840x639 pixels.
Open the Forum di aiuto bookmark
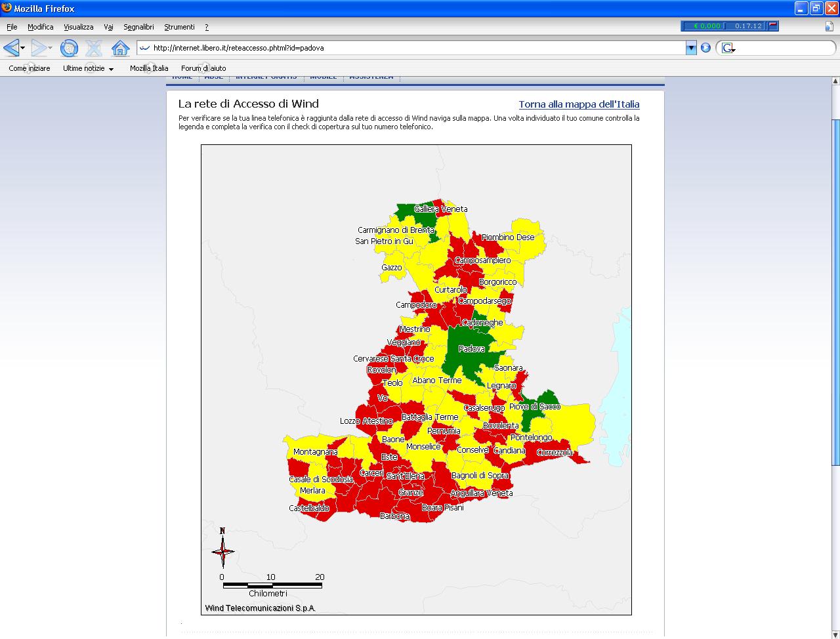click(203, 68)
